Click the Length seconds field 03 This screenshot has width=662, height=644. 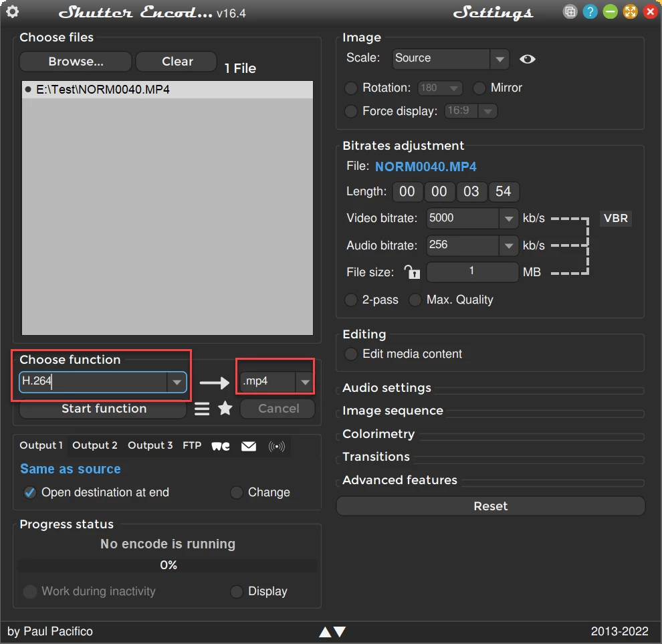[471, 192]
